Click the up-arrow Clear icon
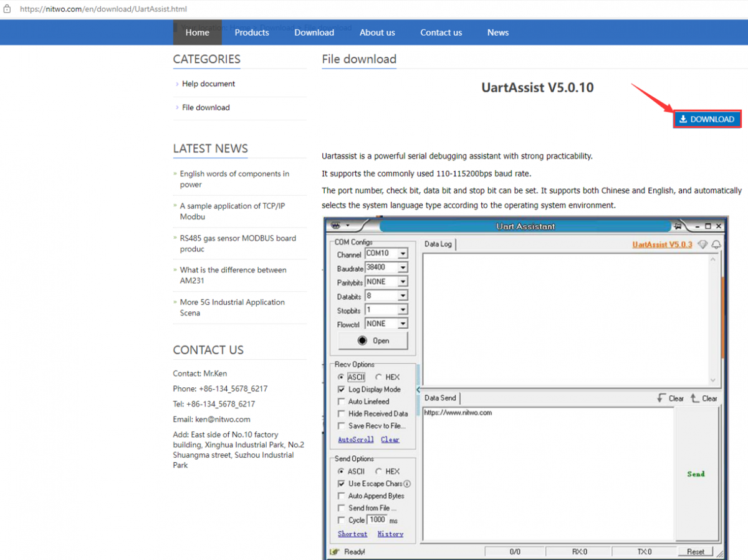This screenshot has width=748, height=560. coord(695,398)
